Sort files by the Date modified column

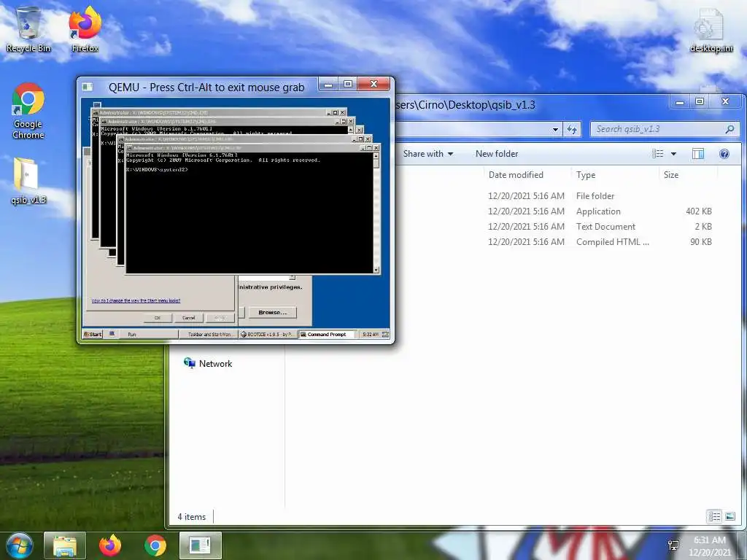pos(516,175)
